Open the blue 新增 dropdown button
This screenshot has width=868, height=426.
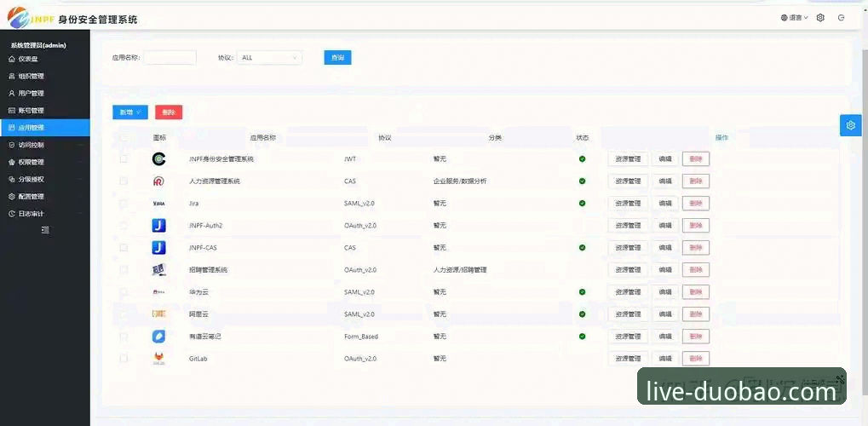(130, 112)
